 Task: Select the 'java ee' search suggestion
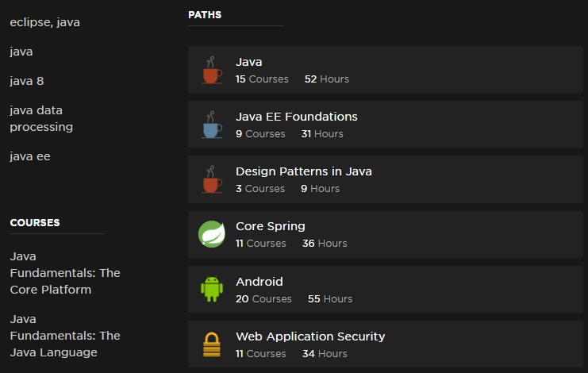click(x=30, y=156)
